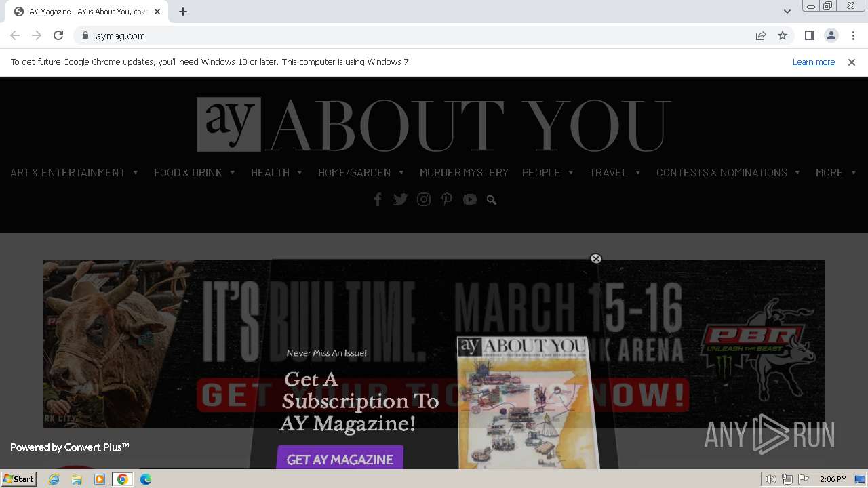Open the People menu item
868x488 pixels.
[541, 172]
